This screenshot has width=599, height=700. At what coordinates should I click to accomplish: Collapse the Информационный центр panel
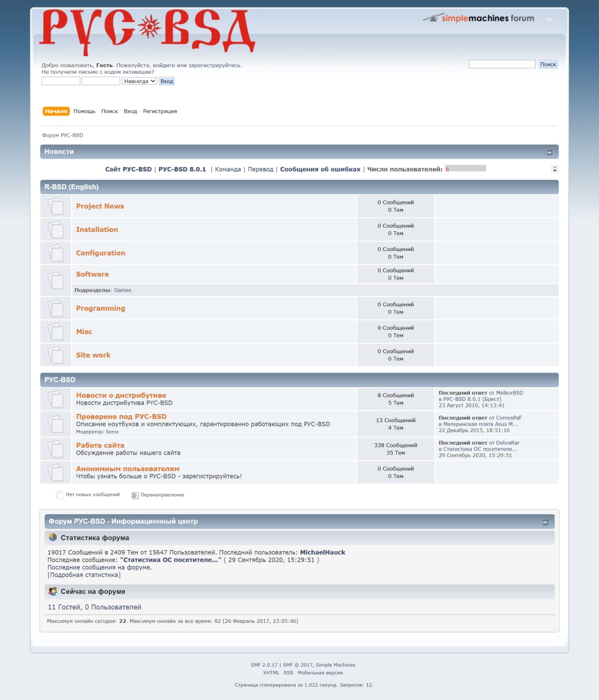[545, 522]
